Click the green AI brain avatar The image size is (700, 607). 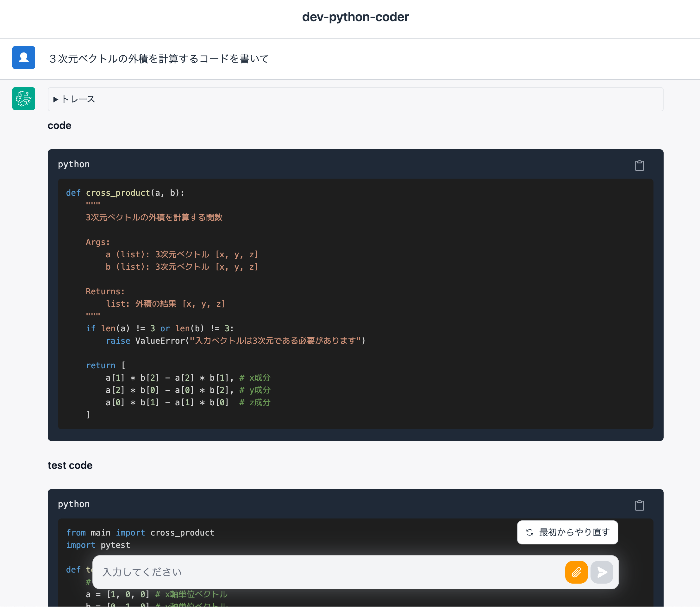coord(24,99)
